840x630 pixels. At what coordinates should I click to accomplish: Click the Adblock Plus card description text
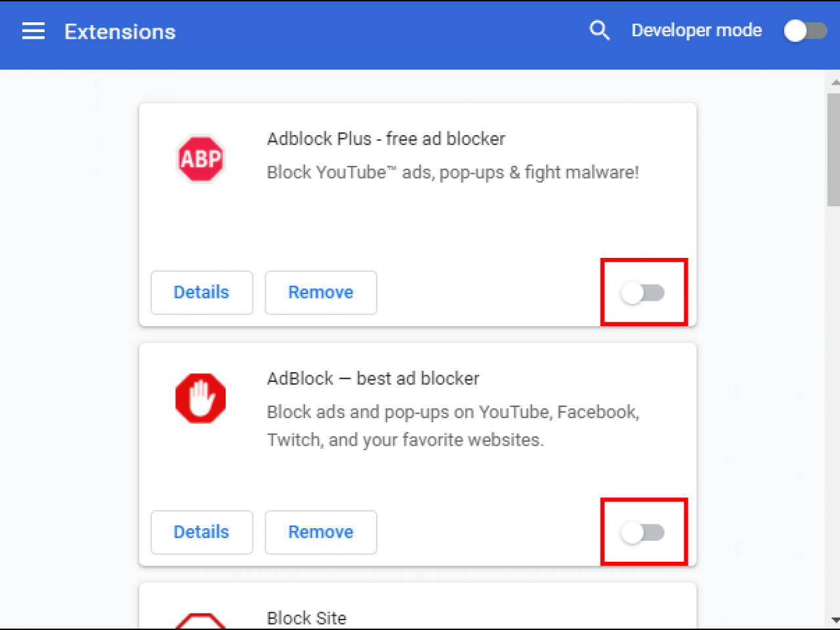tap(453, 172)
